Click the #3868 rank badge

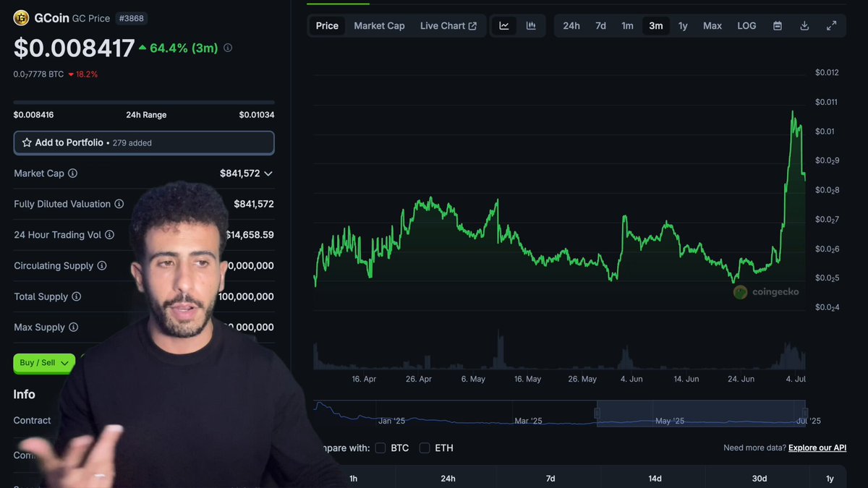132,19
